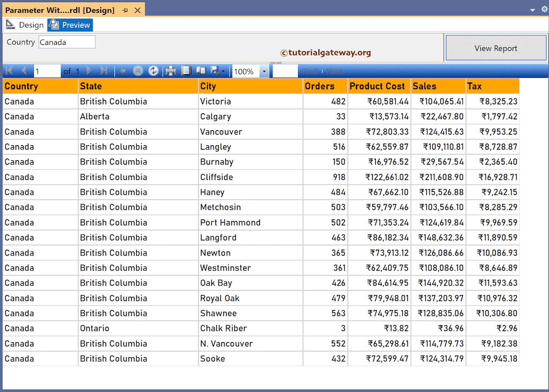Image resolution: width=549 pixels, height=392 pixels.
Task: Go to last page of report
Action: (103, 71)
